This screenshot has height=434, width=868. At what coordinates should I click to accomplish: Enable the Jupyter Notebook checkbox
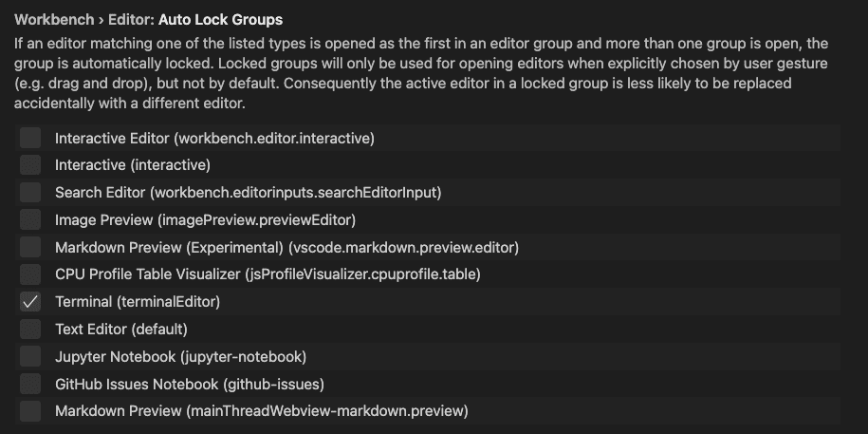tap(30, 357)
